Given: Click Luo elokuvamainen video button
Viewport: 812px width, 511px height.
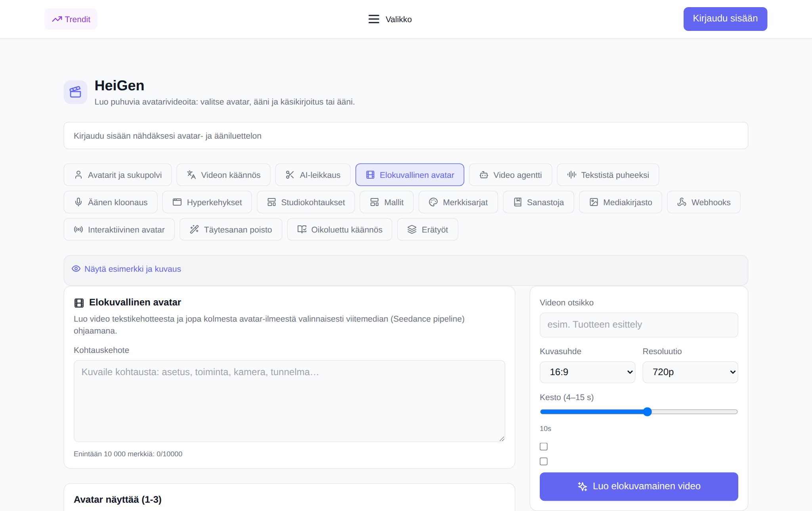Looking at the screenshot, I should click(639, 486).
